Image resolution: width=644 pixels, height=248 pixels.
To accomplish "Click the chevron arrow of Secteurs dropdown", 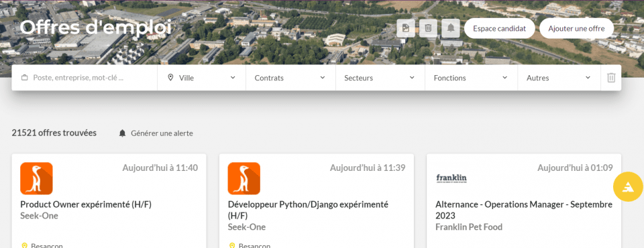I will [x=412, y=78].
